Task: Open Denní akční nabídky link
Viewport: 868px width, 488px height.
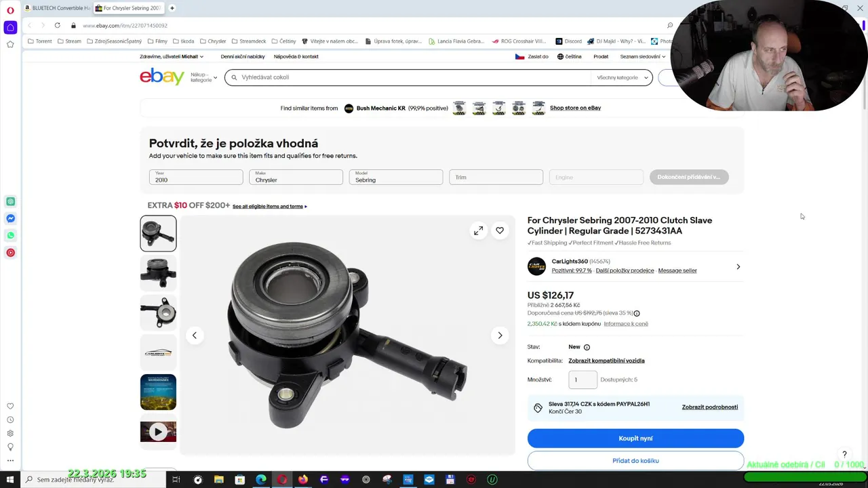Action: click(x=243, y=56)
